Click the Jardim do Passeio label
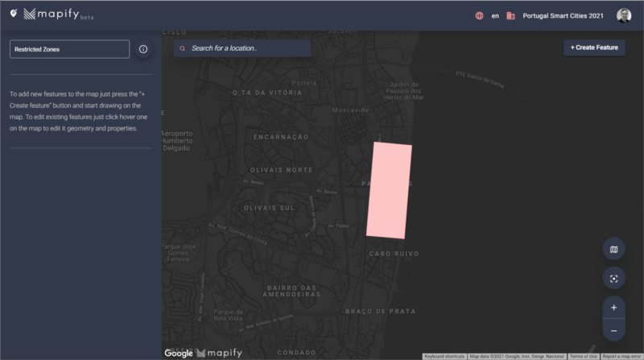 403,91
